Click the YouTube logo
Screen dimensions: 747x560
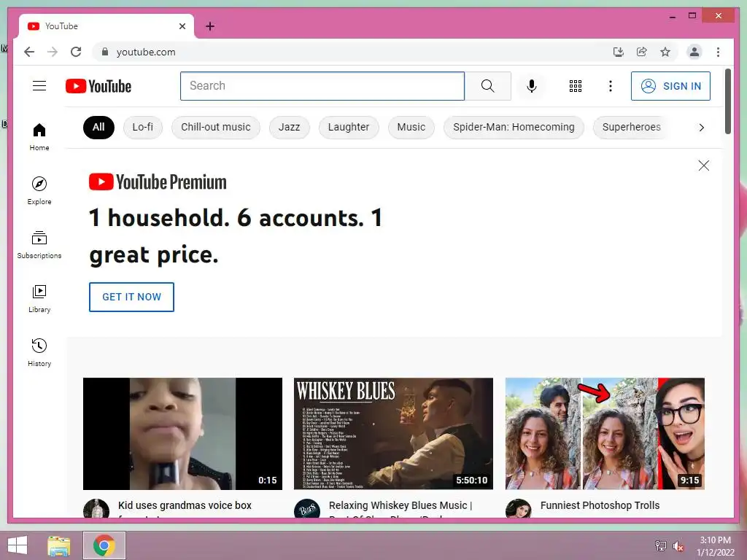98,86
